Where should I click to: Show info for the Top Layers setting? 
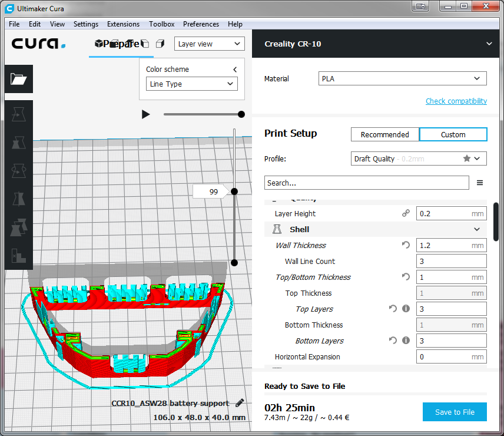click(x=406, y=309)
